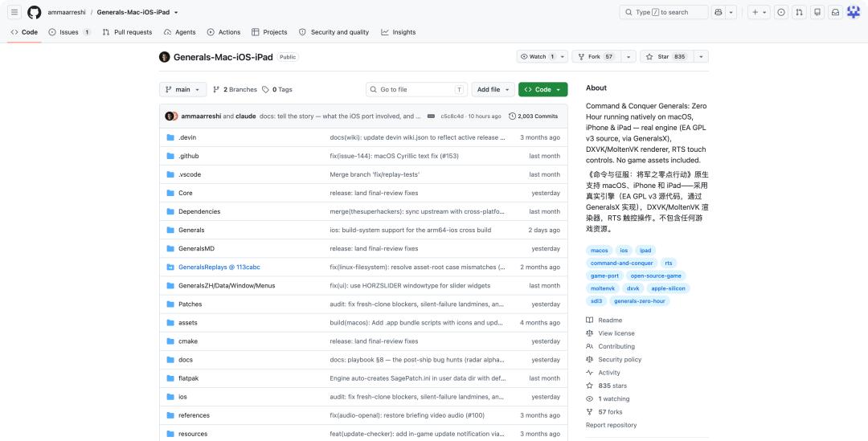Click the ammaarreshi commit author avatar
Viewport: 868px width, 441px height.
tap(169, 116)
